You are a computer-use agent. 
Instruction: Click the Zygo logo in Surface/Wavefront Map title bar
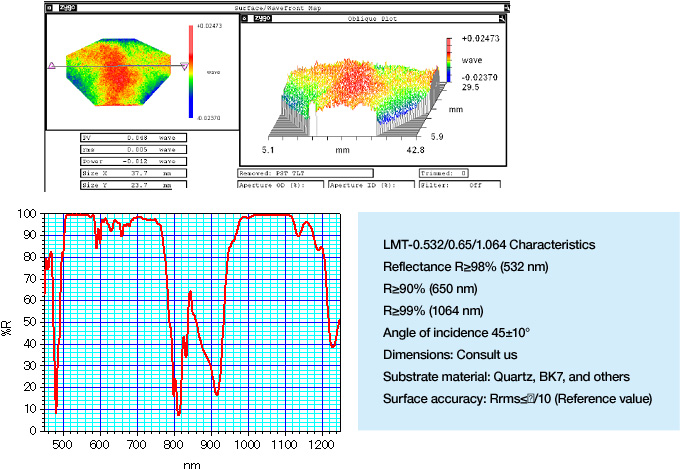pyautogui.click(x=68, y=6)
